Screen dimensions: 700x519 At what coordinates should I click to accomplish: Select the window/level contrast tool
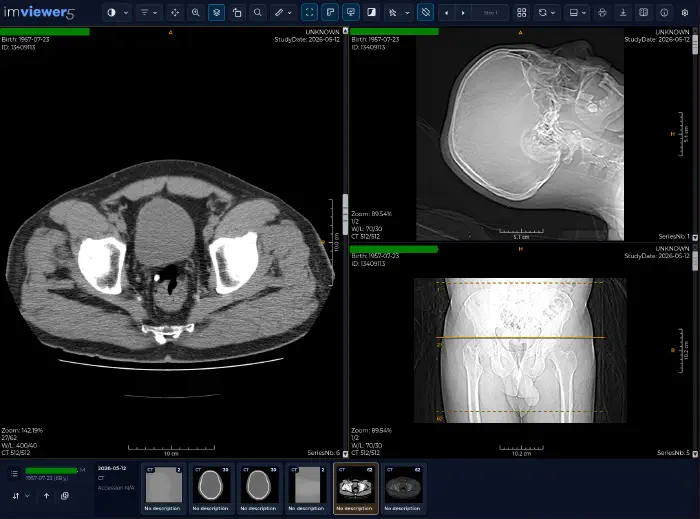pos(111,12)
